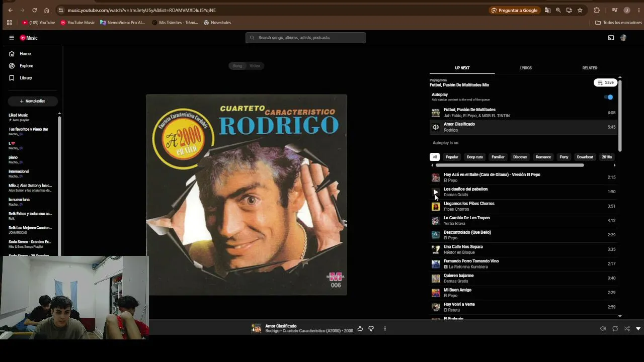The image size is (644, 362).
Task: Select the LYRICS tab
Action: point(526,68)
